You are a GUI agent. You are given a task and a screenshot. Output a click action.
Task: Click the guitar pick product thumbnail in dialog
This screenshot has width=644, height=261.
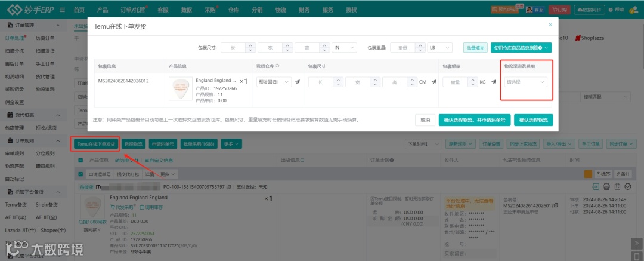coord(181,88)
